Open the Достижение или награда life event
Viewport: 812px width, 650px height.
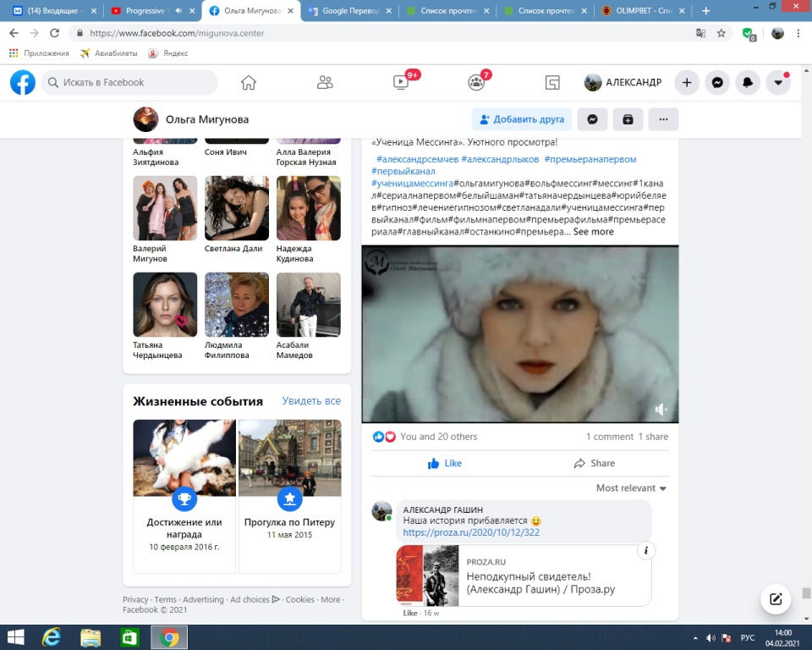184,496
